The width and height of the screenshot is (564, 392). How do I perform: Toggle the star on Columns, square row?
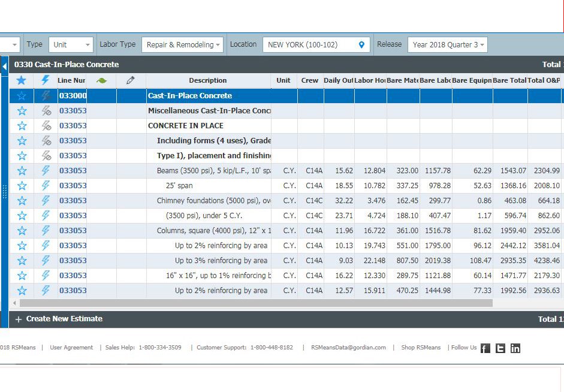tap(22, 231)
